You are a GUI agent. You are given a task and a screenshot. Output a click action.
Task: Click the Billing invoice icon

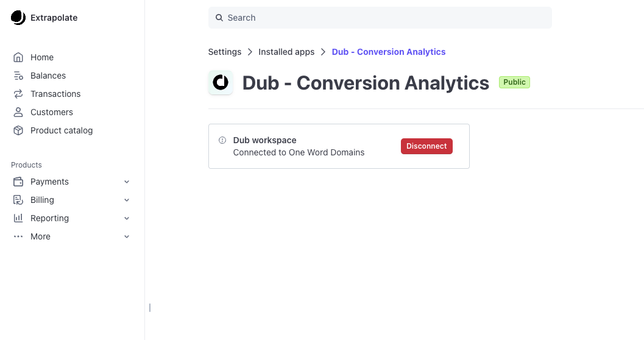[x=18, y=200]
